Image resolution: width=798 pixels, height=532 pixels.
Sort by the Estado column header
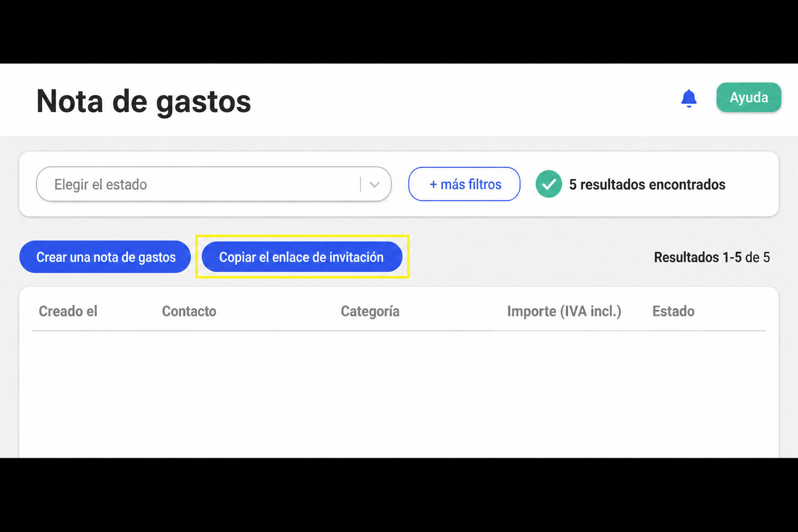coord(673,311)
